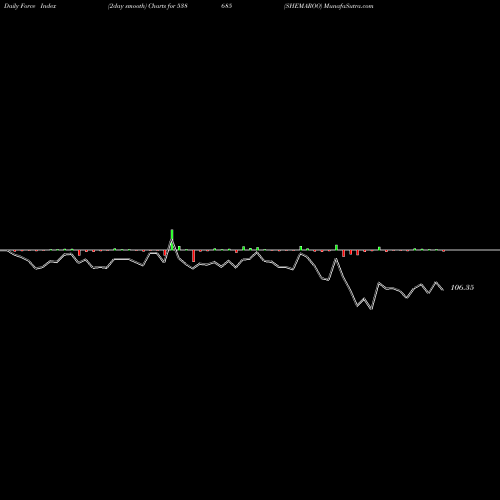Click the '685' text in header

point(227,6)
